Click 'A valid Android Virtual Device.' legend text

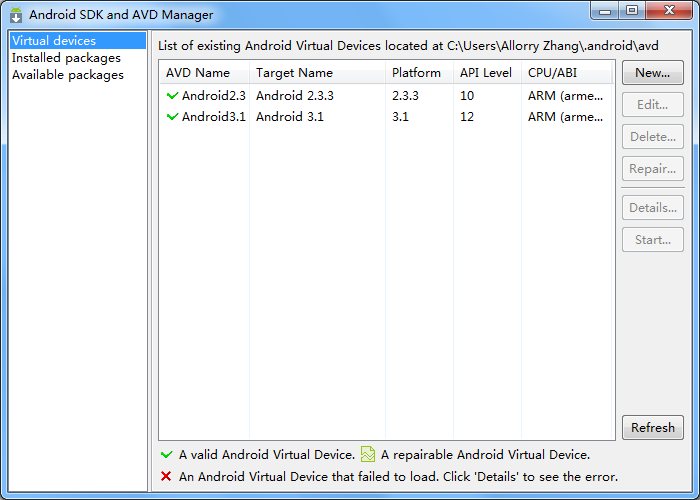pyautogui.click(x=267, y=454)
